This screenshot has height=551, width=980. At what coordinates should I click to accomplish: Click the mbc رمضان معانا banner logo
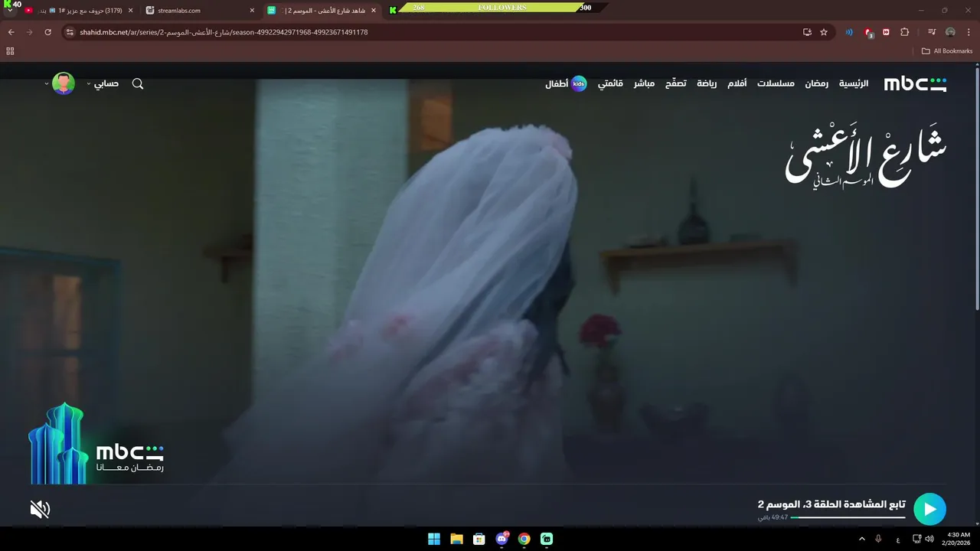pyautogui.click(x=96, y=444)
